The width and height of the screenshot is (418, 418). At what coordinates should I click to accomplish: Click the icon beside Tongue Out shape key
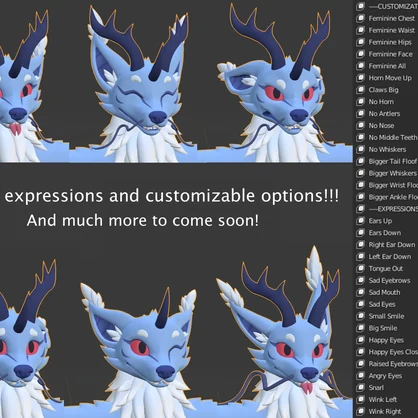(360, 269)
